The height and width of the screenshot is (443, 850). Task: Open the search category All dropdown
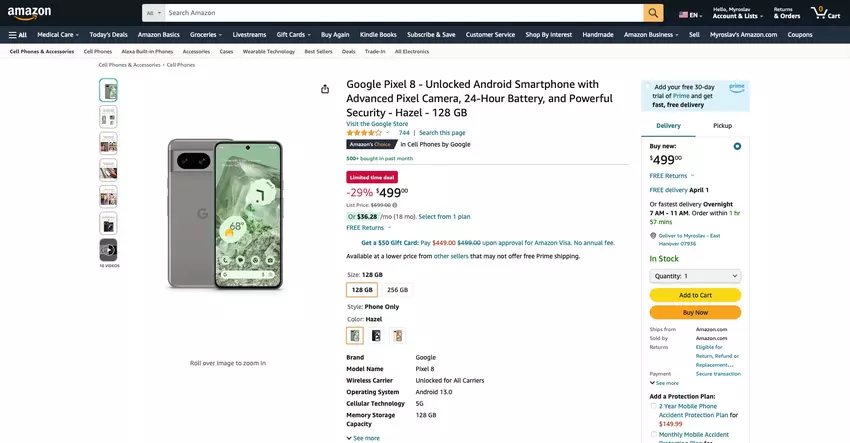pos(153,13)
